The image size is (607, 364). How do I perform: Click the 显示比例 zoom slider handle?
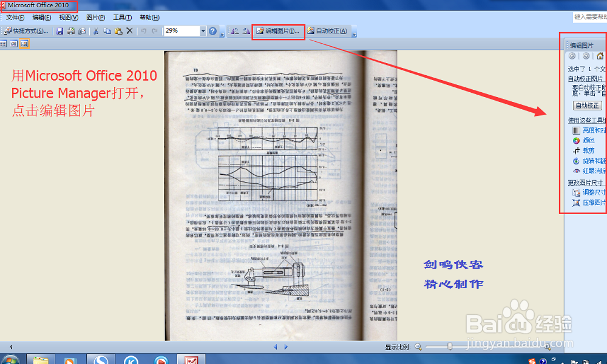(450, 346)
